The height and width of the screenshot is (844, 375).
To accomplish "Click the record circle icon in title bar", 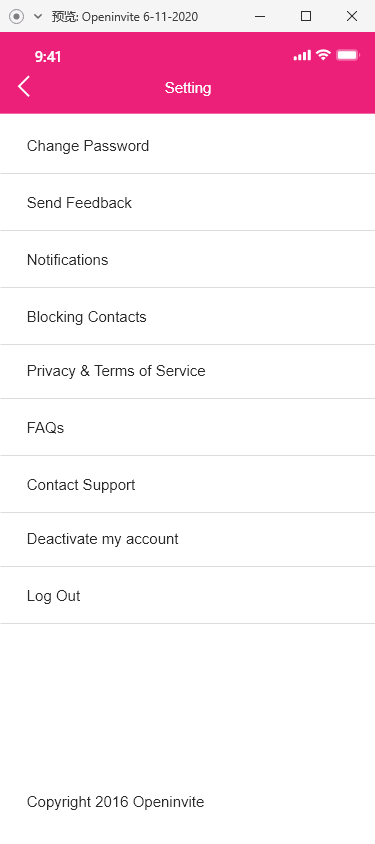I will click(17, 16).
